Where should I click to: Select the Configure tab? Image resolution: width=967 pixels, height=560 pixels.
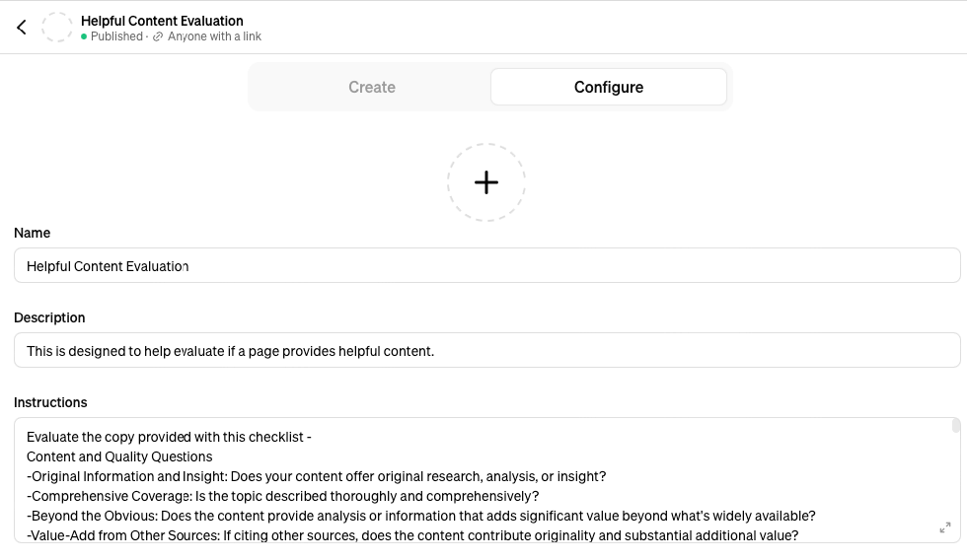[609, 87]
